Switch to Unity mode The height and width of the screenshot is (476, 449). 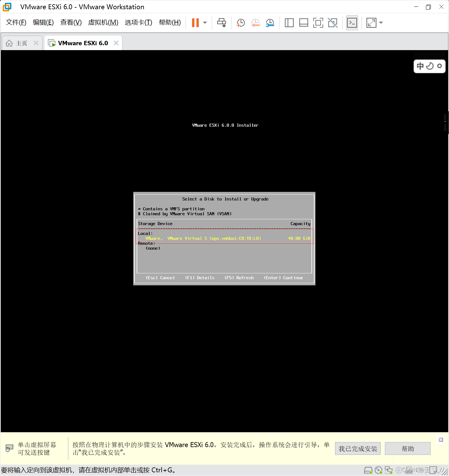pyautogui.click(x=333, y=23)
